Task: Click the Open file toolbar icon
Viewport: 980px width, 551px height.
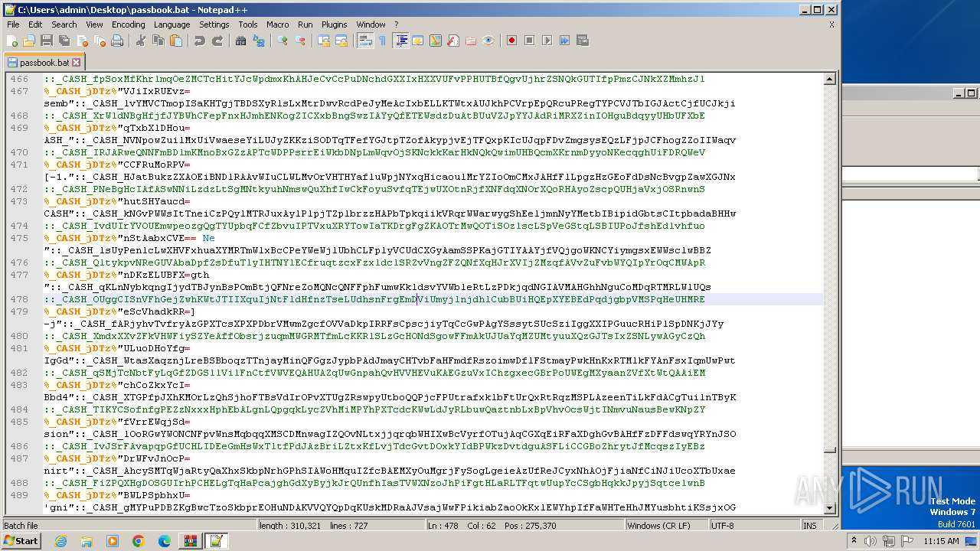Action: 29,41
